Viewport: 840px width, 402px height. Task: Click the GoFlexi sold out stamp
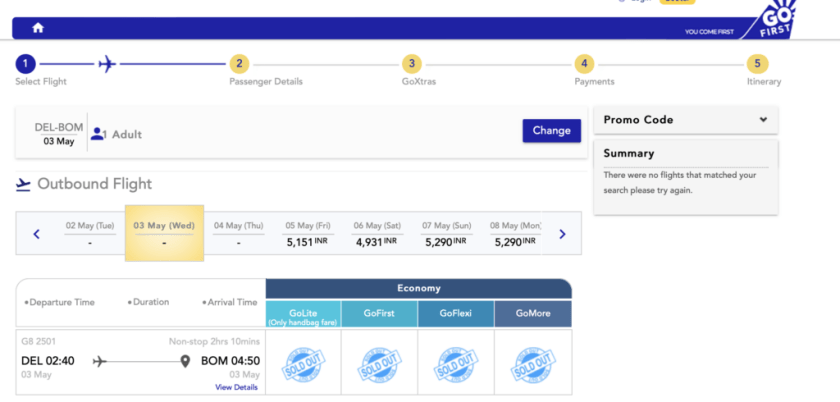[456, 365]
